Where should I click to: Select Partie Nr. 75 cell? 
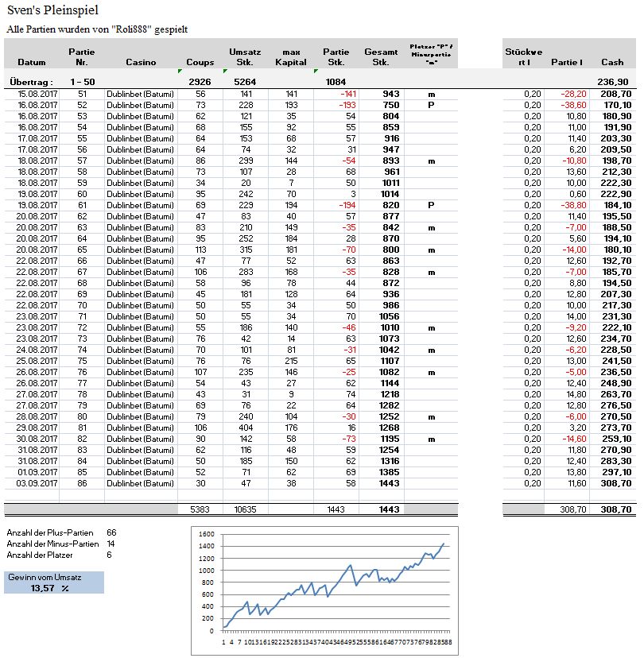pyautogui.click(x=81, y=360)
